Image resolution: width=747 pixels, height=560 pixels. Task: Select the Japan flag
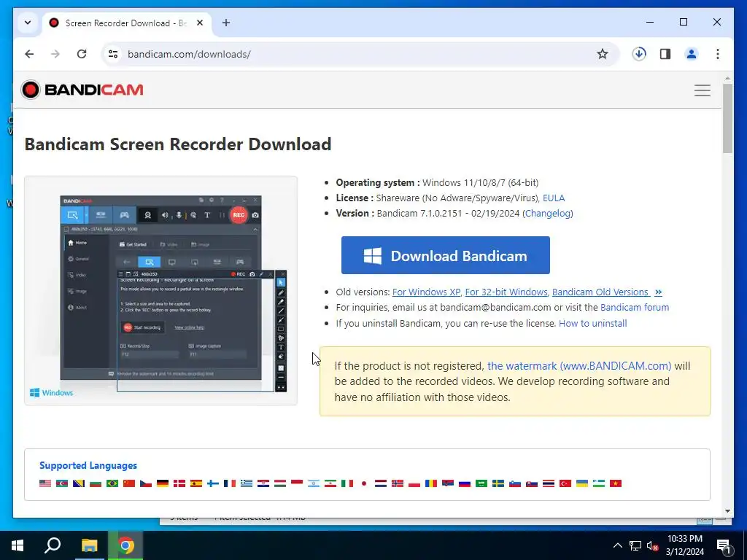(364, 483)
